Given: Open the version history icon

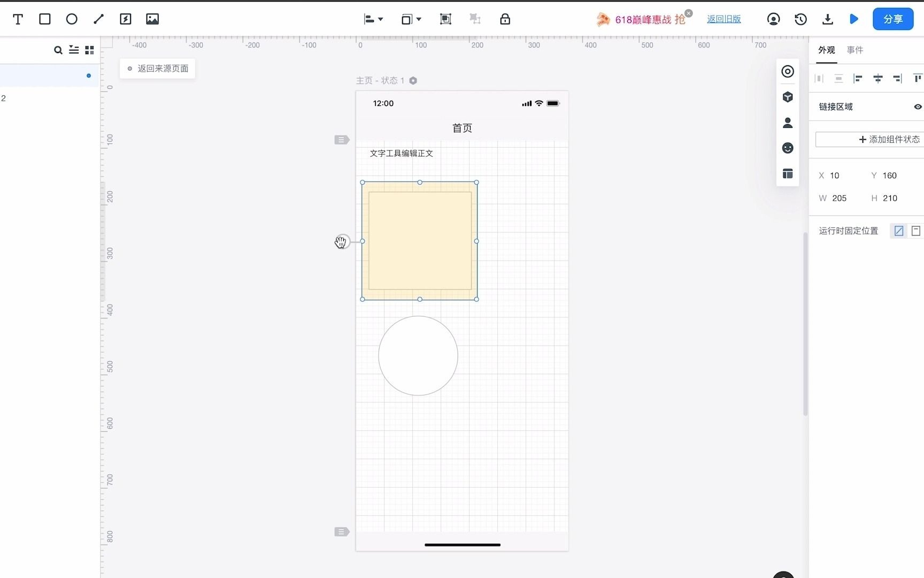Looking at the screenshot, I should pyautogui.click(x=800, y=19).
